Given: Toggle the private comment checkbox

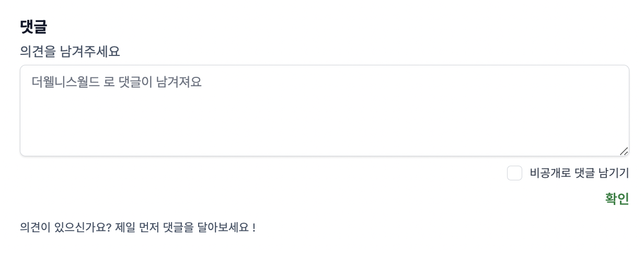Looking at the screenshot, I should [514, 173].
